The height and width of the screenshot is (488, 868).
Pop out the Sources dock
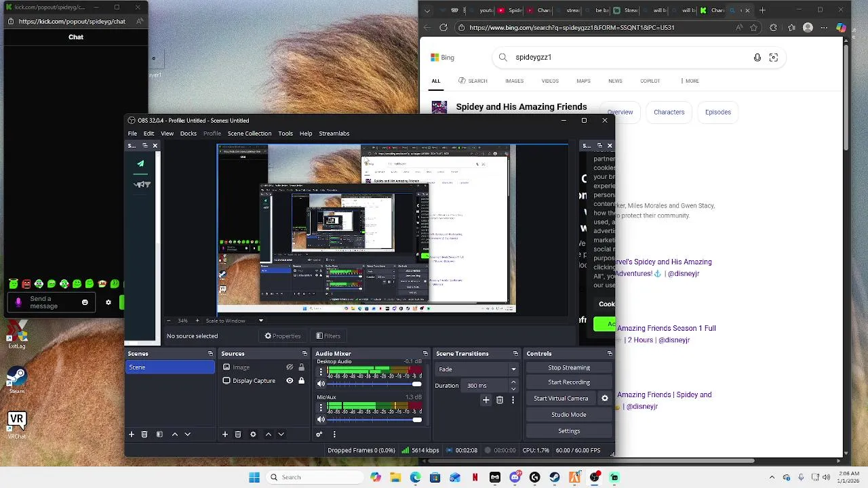tap(305, 354)
